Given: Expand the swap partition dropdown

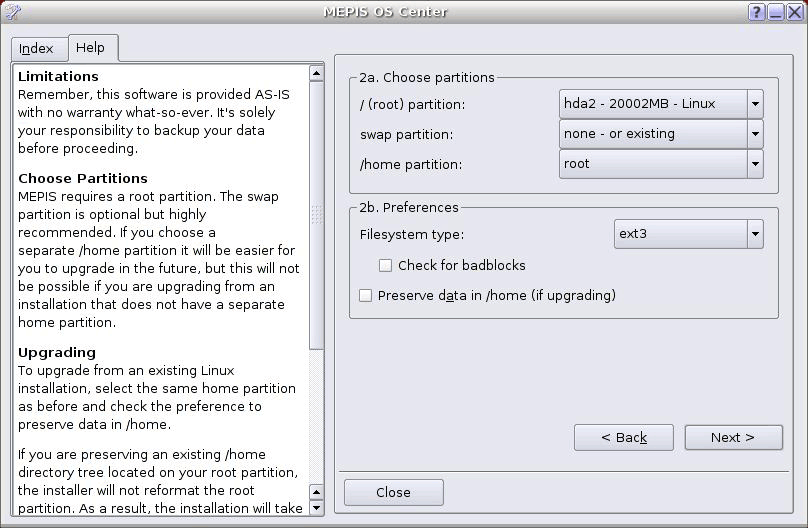Looking at the screenshot, I should [661, 134].
